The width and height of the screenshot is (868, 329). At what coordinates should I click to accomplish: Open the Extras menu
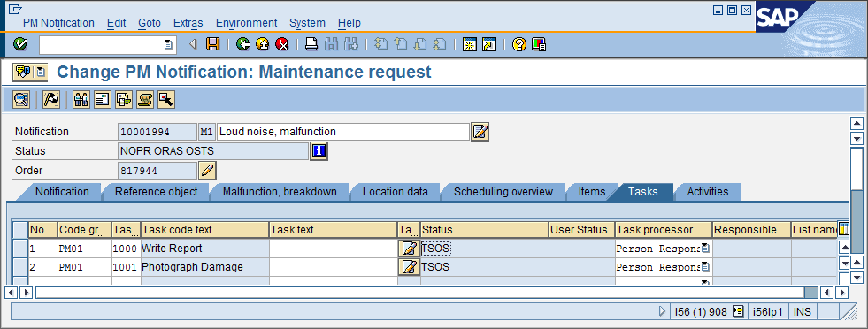coord(188,23)
